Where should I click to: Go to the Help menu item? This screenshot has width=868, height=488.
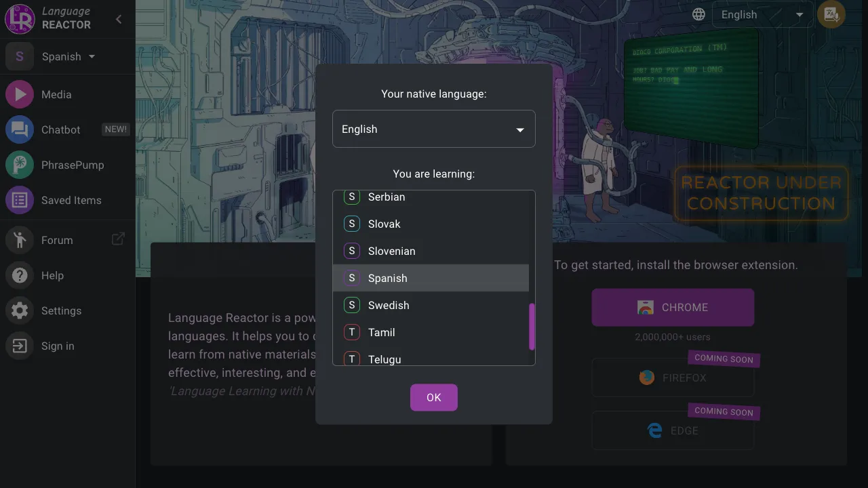[x=68, y=275]
